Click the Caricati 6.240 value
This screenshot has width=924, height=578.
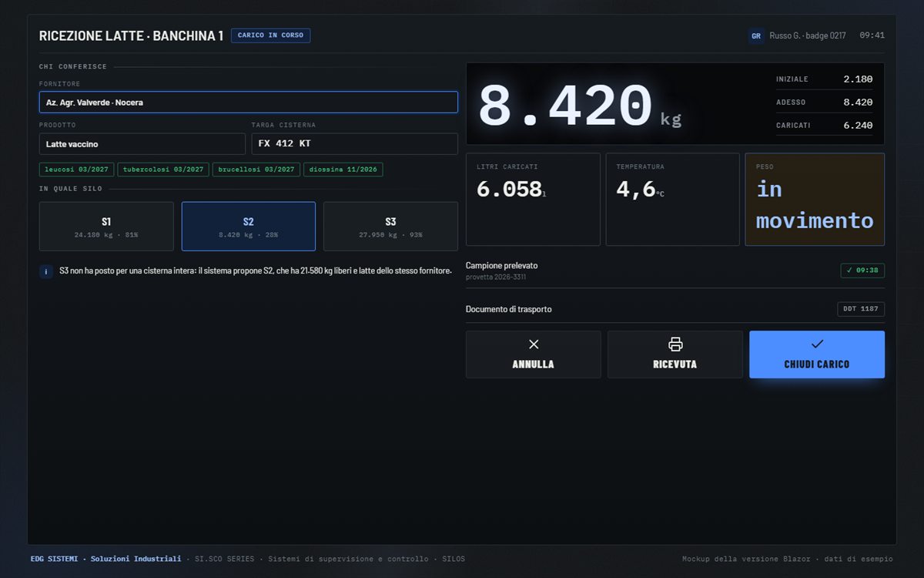[858, 126]
